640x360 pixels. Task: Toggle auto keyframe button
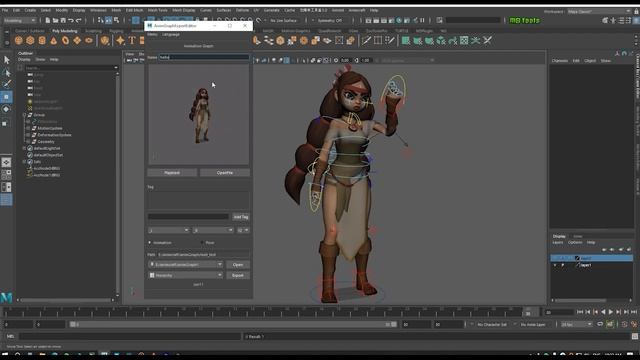pos(609,324)
